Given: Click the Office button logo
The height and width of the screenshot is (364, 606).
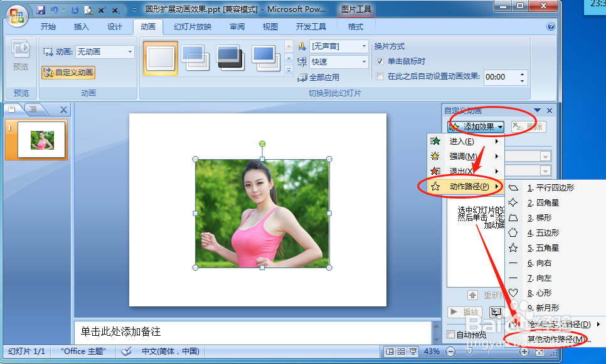Looking at the screenshot, I should tap(17, 16).
